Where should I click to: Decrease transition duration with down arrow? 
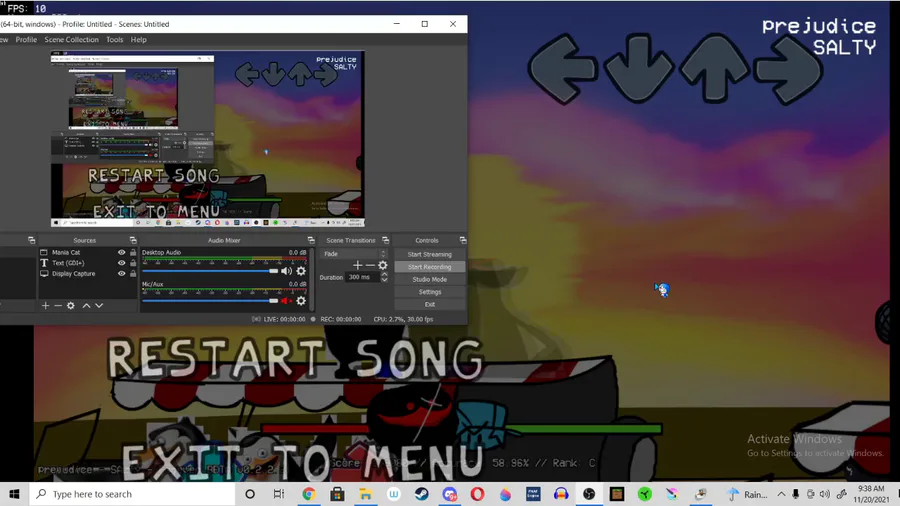click(385, 280)
